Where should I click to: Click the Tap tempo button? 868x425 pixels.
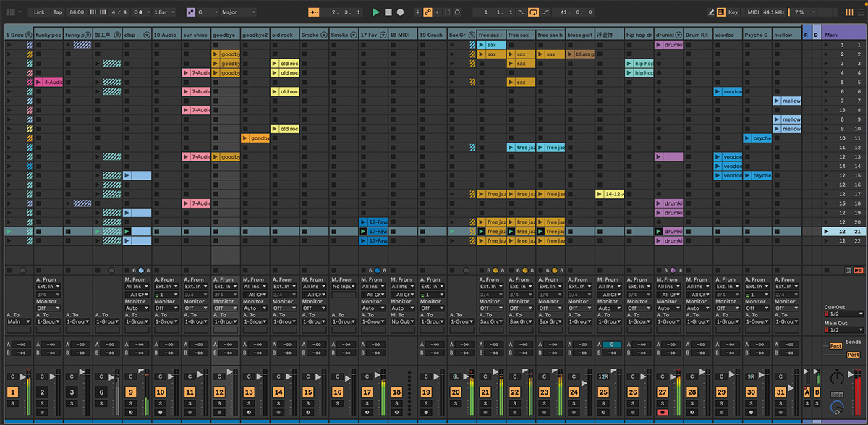pos(58,12)
